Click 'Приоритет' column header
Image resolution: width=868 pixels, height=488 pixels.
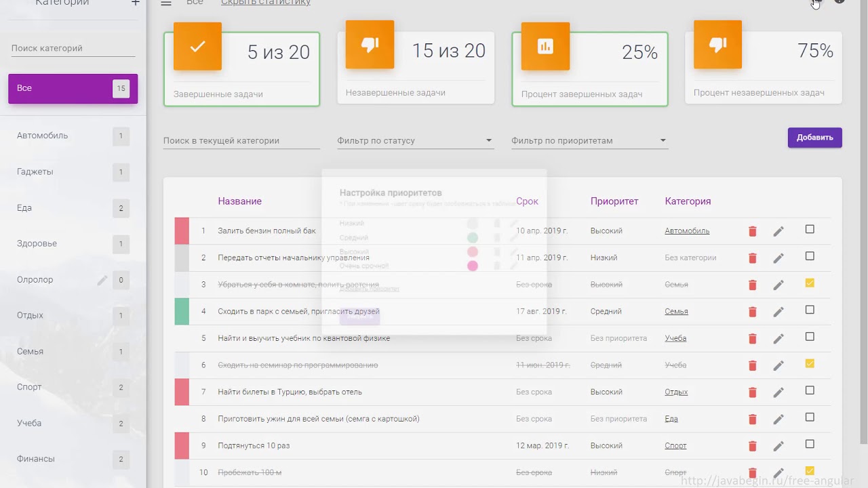tap(614, 201)
